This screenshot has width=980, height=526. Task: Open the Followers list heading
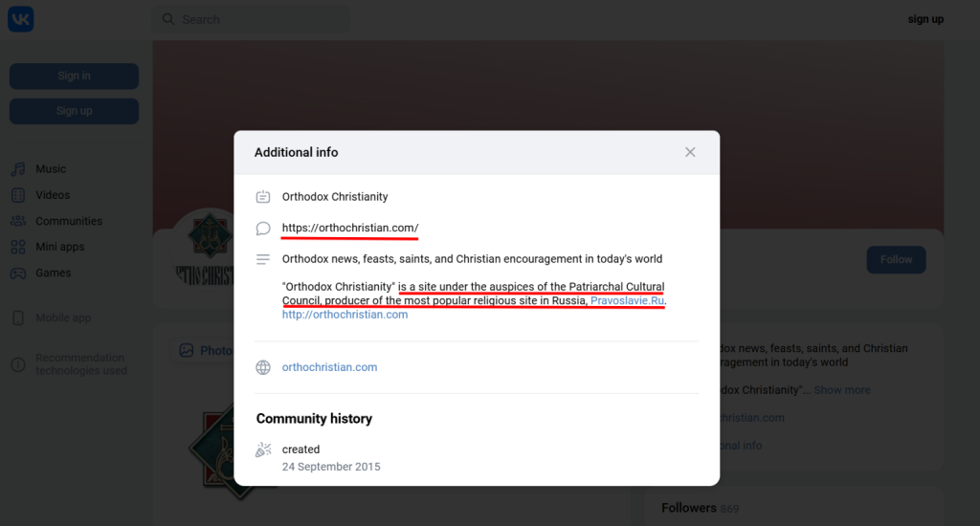coord(689,508)
